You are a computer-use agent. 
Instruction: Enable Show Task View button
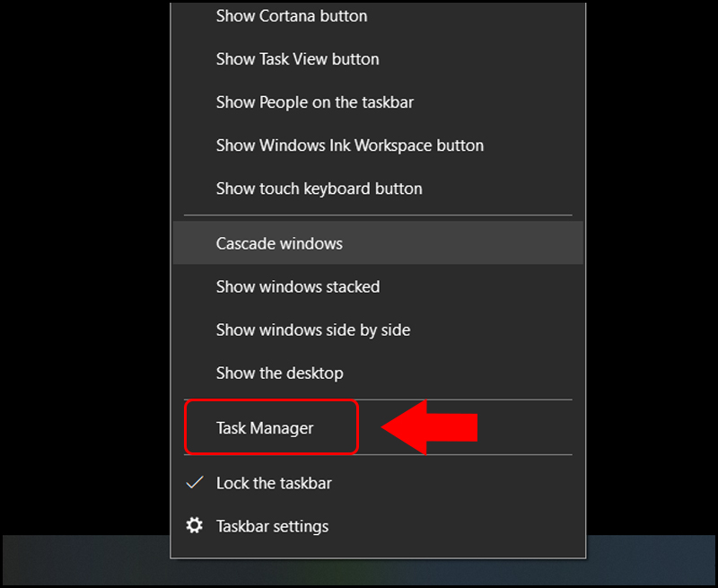coord(297,59)
